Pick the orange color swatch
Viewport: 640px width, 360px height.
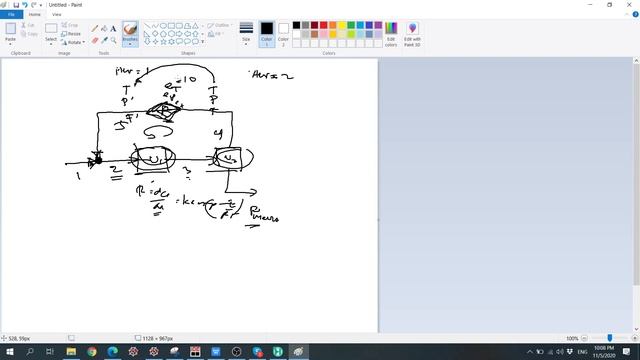pyautogui.click(x=333, y=25)
